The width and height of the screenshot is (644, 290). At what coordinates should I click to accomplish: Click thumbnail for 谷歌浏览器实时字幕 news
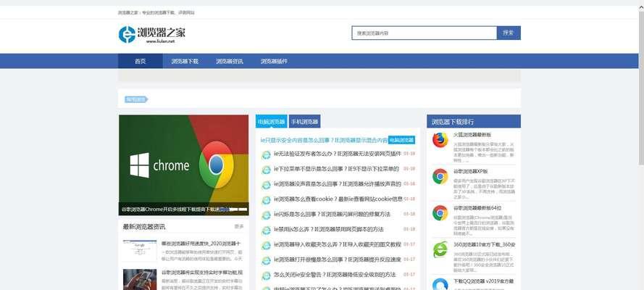(x=140, y=279)
